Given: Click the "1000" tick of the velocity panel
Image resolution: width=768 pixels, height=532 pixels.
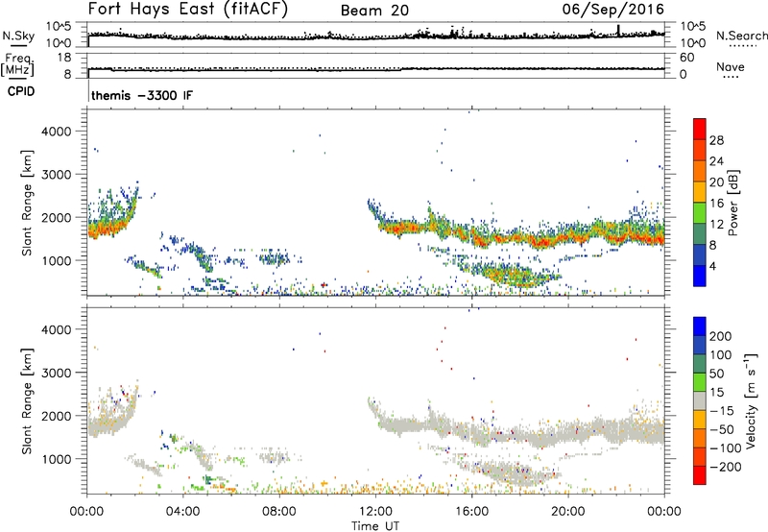Looking at the screenshot, I should coord(57,459).
